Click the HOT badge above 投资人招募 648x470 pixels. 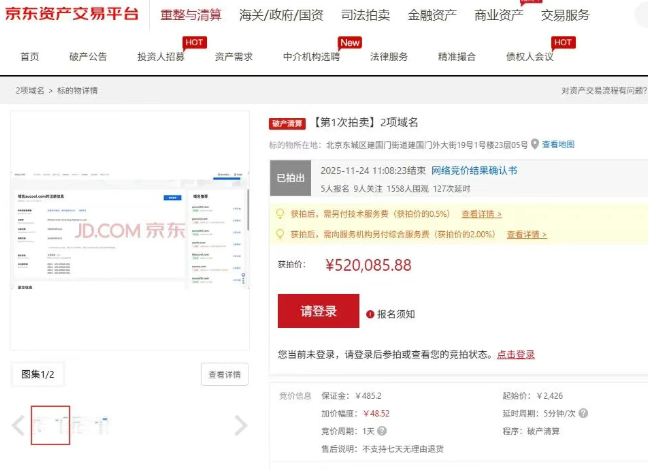(194, 43)
